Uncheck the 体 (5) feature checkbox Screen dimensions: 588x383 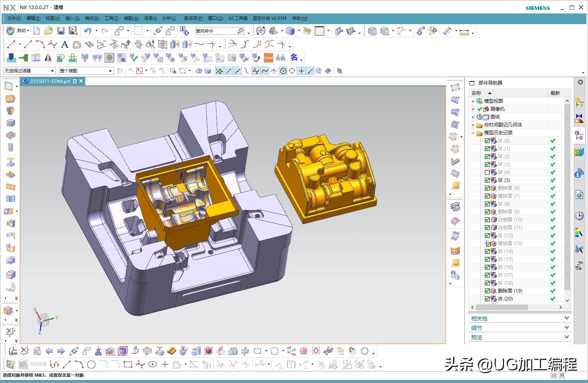click(x=487, y=180)
